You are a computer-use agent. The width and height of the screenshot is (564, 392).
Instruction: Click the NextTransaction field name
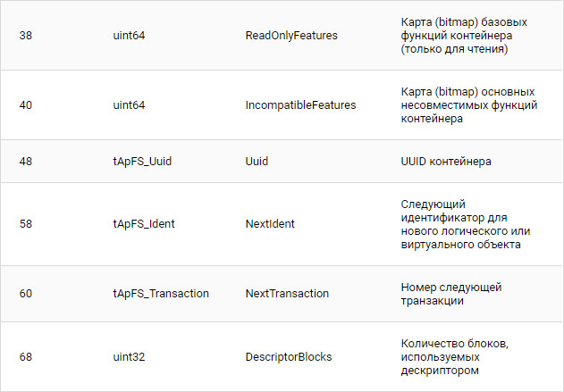(287, 293)
